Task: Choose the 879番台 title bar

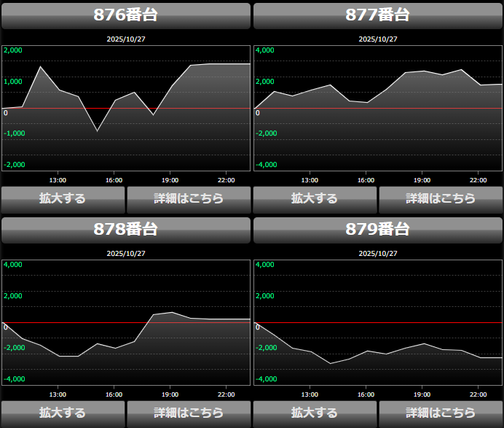Action: pos(378,230)
